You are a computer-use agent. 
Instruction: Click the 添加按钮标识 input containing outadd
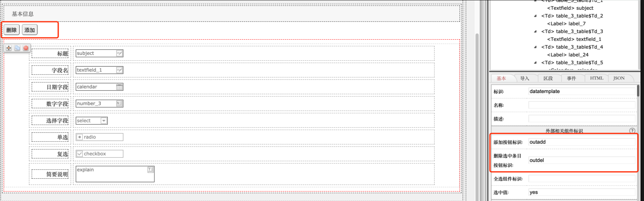(x=582, y=142)
